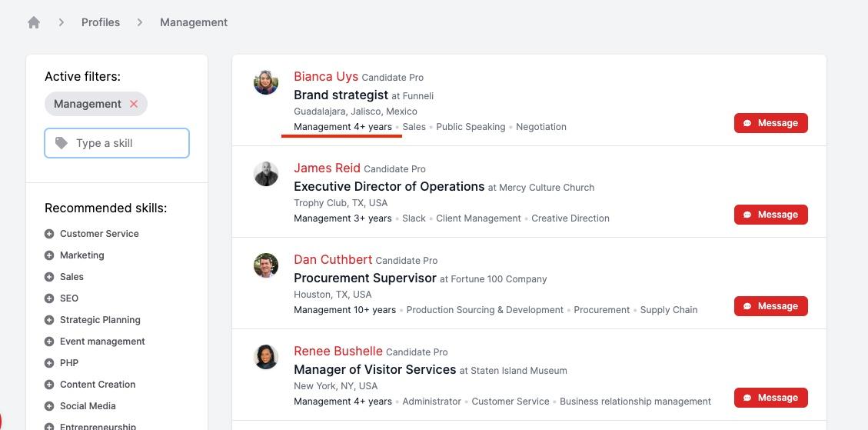868x430 pixels.
Task: Click Houston, TX, USA location
Action: [x=333, y=295]
